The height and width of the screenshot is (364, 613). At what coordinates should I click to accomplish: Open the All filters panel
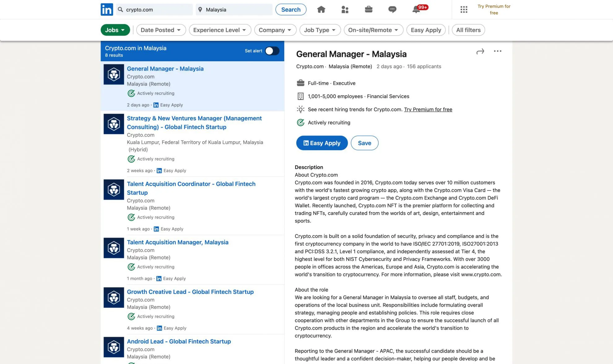tap(468, 30)
